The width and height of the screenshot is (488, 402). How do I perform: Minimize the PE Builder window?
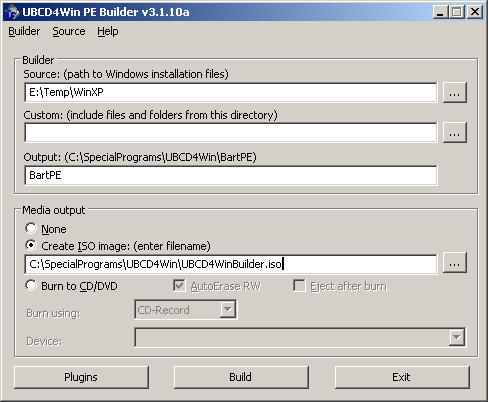click(x=440, y=12)
